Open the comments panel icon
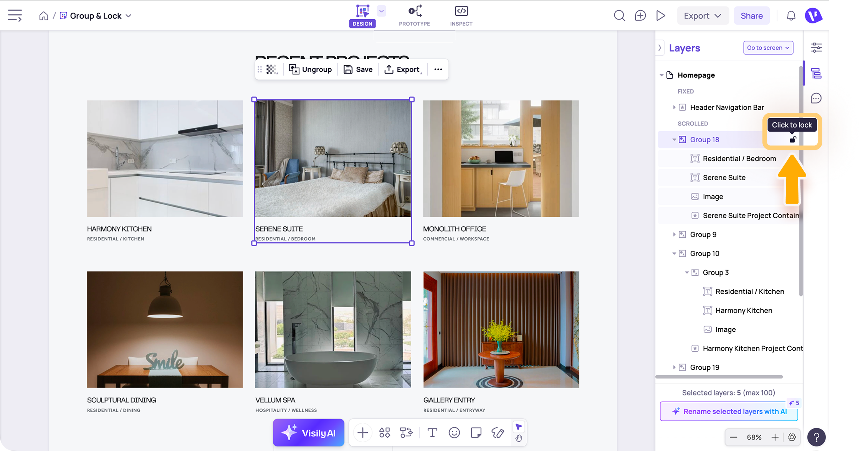The width and height of the screenshot is (868, 451). point(816,99)
